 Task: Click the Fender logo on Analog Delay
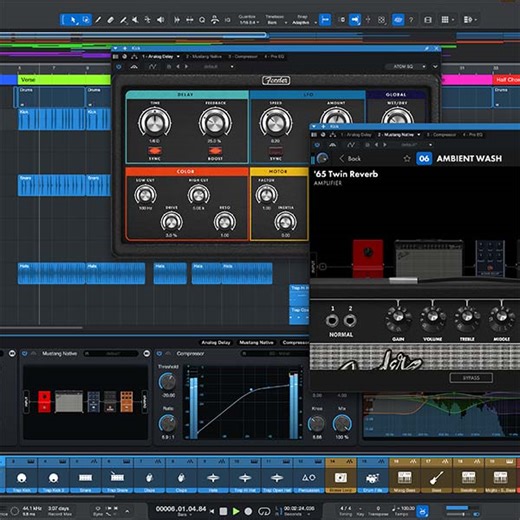click(x=276, y=80)
